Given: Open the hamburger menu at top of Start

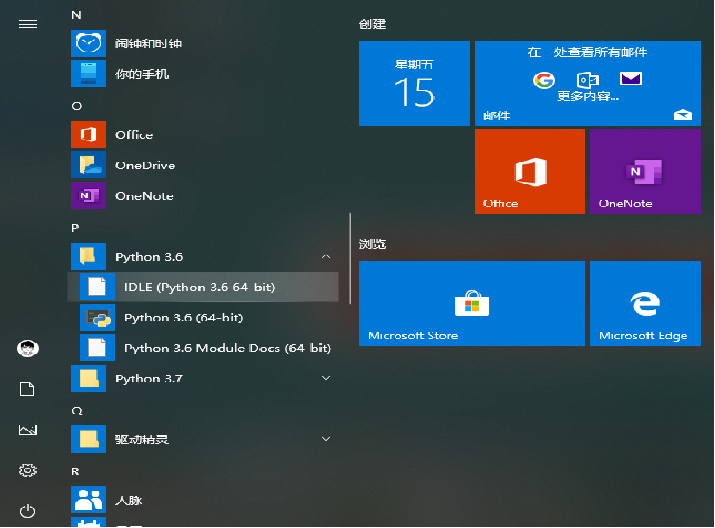Looking at the screenshot, I should [x=28, y=24].
